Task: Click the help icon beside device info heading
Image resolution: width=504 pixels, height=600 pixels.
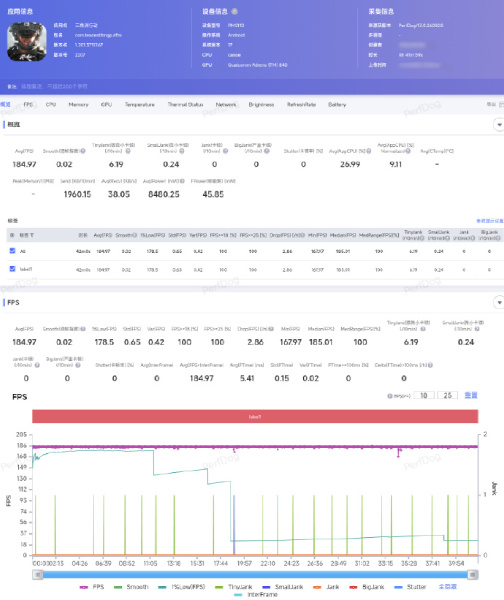Action: [x=235, y=11]
